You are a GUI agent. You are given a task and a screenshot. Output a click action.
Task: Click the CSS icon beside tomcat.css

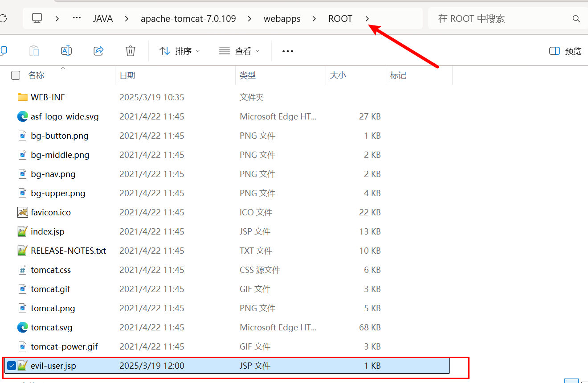point(22,270)
